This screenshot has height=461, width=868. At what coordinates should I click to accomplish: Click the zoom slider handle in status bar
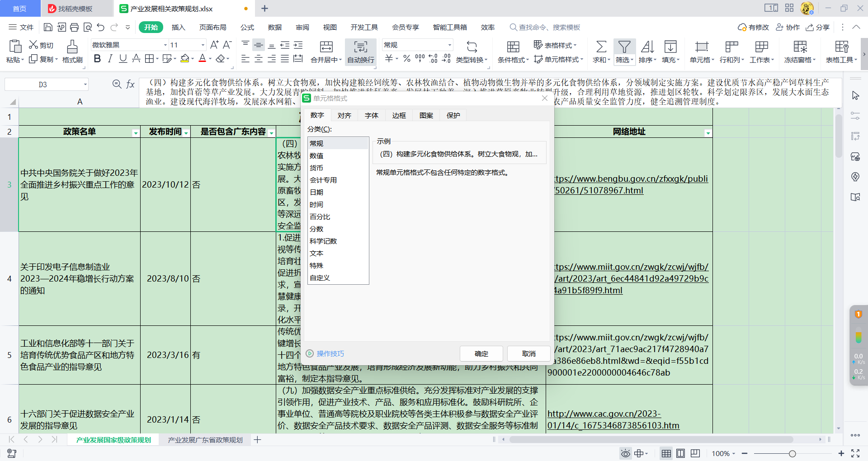[x=792, y=453]
